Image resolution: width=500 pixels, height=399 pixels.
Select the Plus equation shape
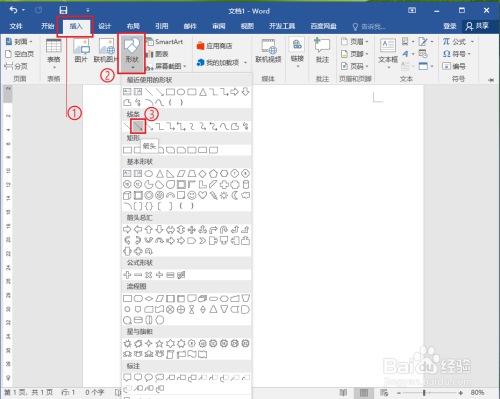click(x=127, y=275)
